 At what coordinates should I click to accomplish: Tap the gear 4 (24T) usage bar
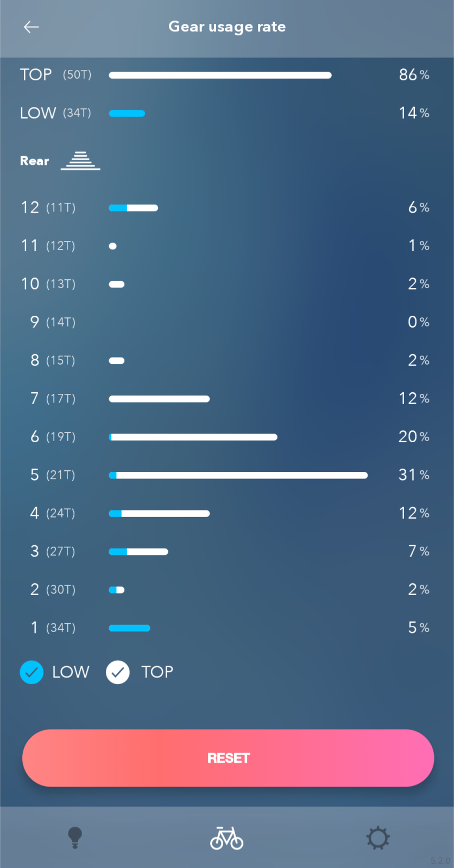[x=159, y=513]
